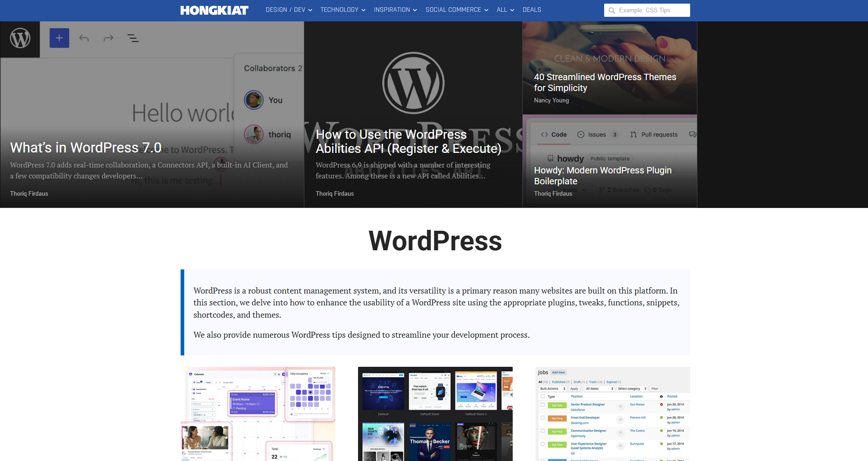Click the Hongkiat logo
868x461 pixels.
[214, 10]
